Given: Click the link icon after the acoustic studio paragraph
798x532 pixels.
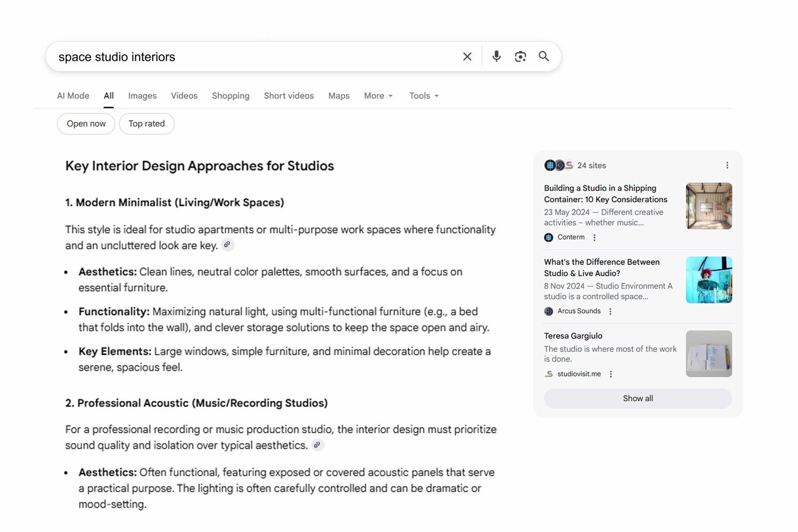Looking at the screenshot, I should (x=318, y=444).
